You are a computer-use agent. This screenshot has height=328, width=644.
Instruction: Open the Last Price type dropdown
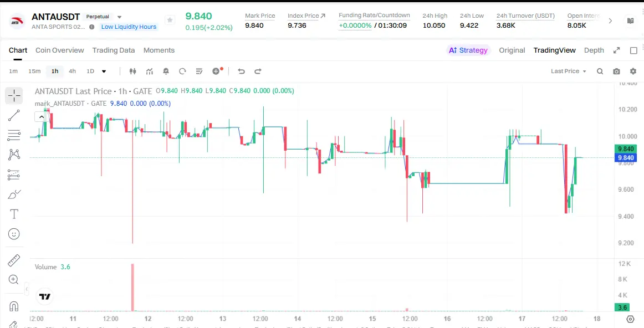point(569,71)
